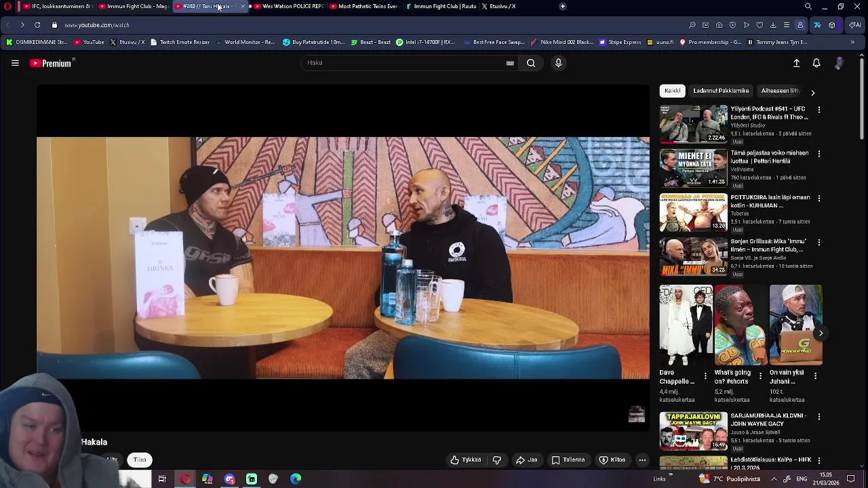Open ENG language indicator in tray
This screenshot has height=488, width=868.
tap(802, 479)
